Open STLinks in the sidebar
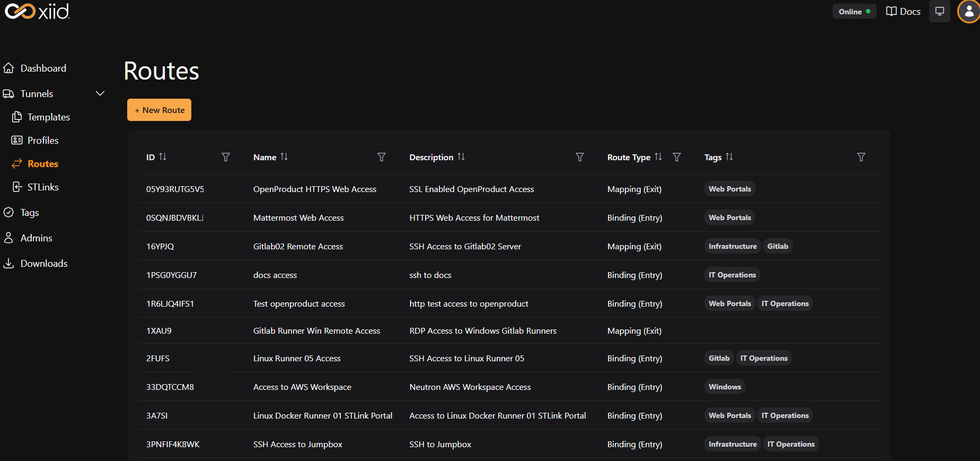Screen dimensions: 980x461 (42, 187)
